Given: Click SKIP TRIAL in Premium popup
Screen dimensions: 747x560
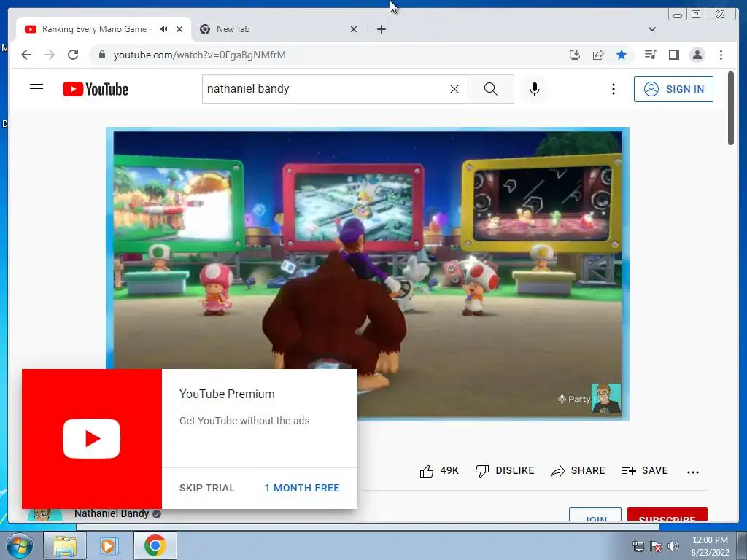Looking at the screenshot, I should 206,488.
